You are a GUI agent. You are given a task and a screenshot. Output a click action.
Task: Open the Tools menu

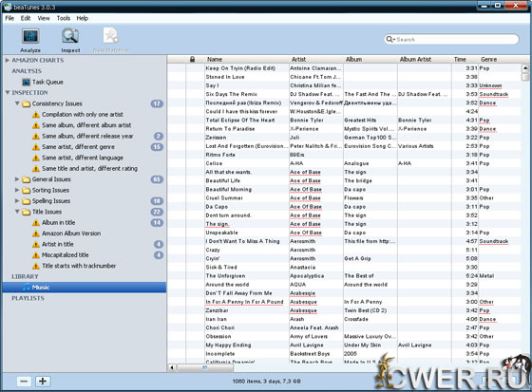pyautogui.click(x=64, y=18)
